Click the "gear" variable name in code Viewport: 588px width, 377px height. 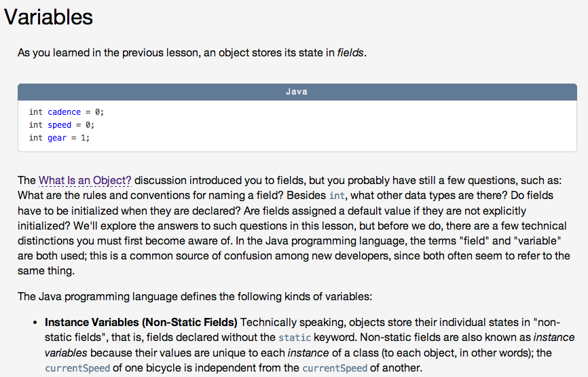point(57,138)
